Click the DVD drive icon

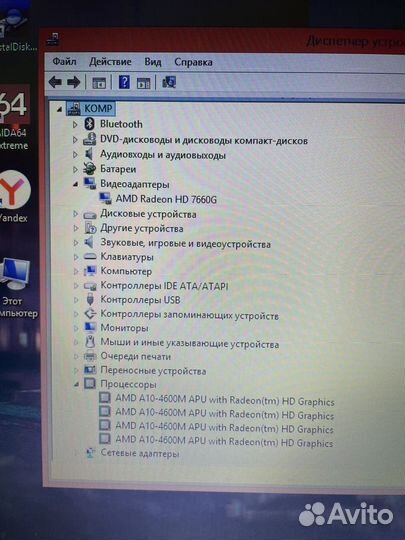pyautogui.click(x=90, y=139)
